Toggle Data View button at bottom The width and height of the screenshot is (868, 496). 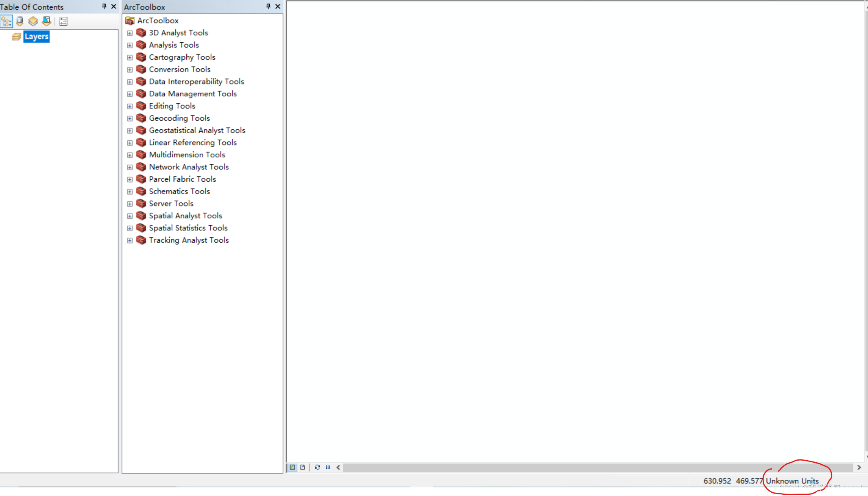pos(292,467)
